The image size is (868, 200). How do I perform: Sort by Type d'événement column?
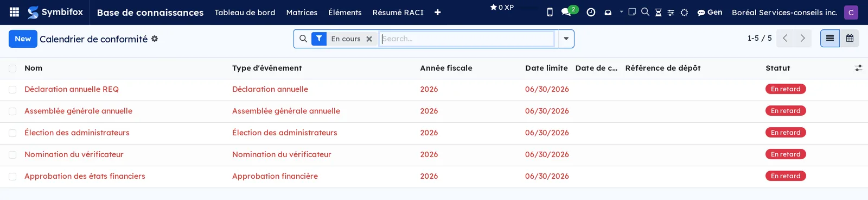[267, 68]
